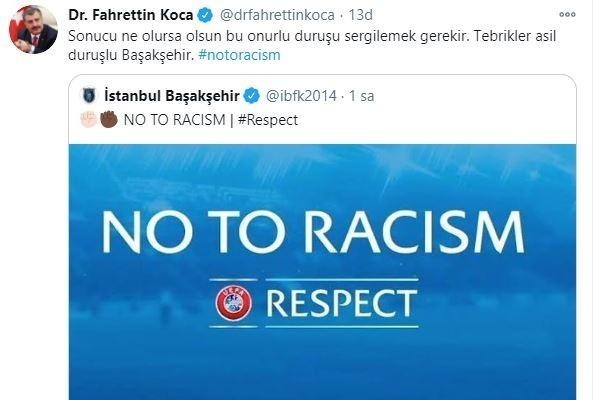Click the main tweet text about Başakşehir
Viewport: 593px width, 400px height.
pos(312,46)
